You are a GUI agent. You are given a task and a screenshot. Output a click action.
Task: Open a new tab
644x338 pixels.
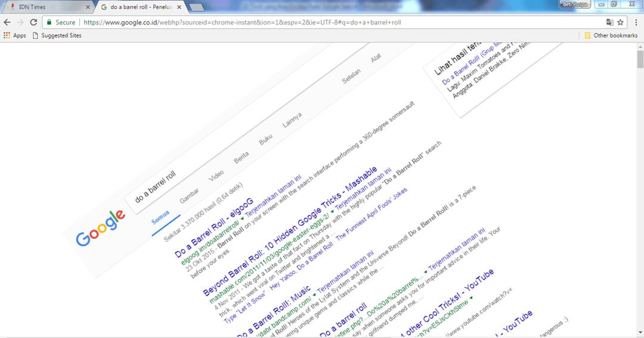(x=197, y=7)
